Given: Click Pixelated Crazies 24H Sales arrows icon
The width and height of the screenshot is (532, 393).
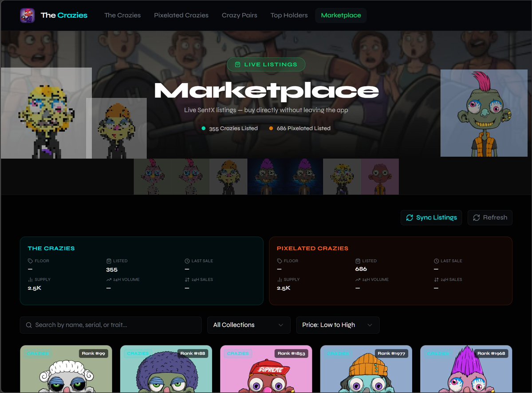Looking at the screenshot, I should coord(436,280).
